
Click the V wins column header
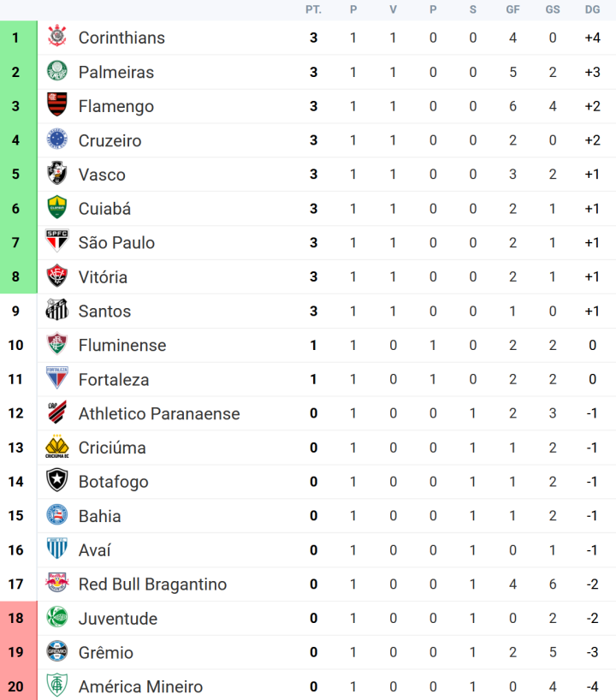coord(393,10)
